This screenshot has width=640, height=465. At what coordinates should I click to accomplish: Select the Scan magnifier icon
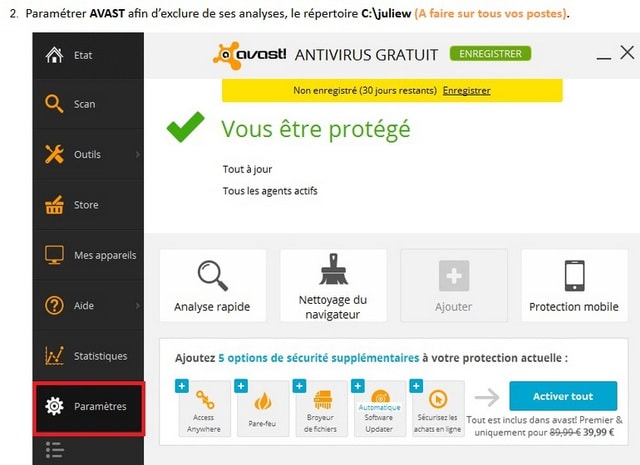[x=54, y=104]
